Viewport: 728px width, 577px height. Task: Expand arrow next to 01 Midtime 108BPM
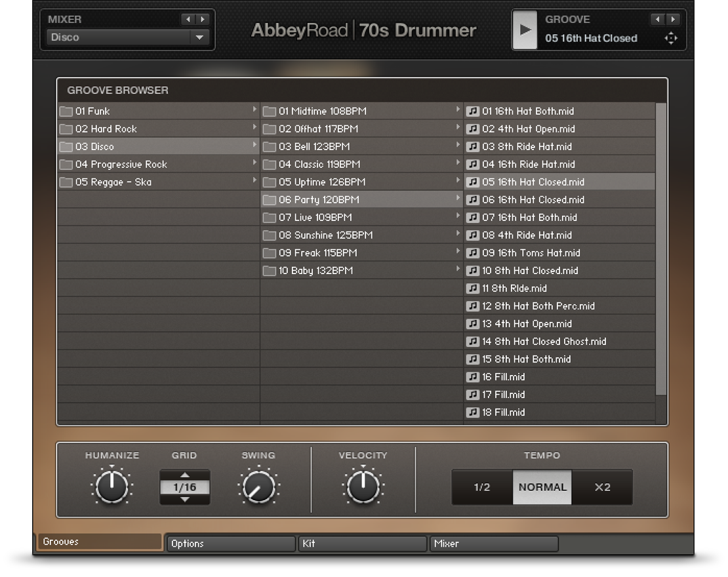458,109
